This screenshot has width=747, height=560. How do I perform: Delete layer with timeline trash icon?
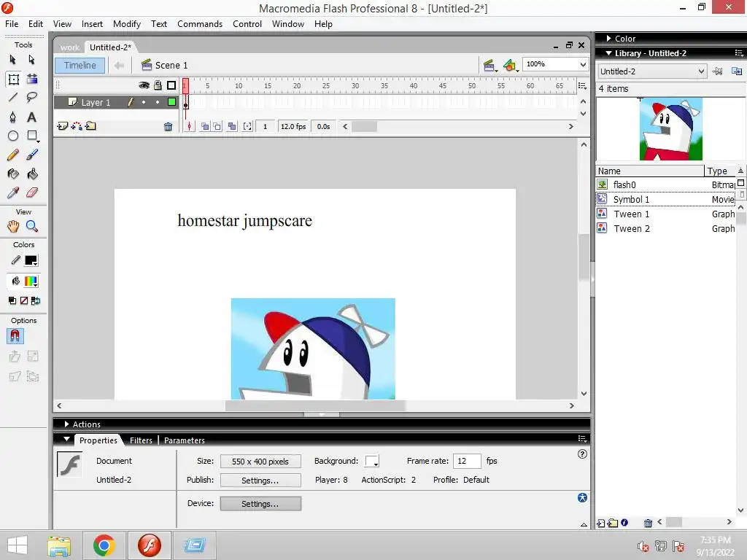[x=168, y=127]
